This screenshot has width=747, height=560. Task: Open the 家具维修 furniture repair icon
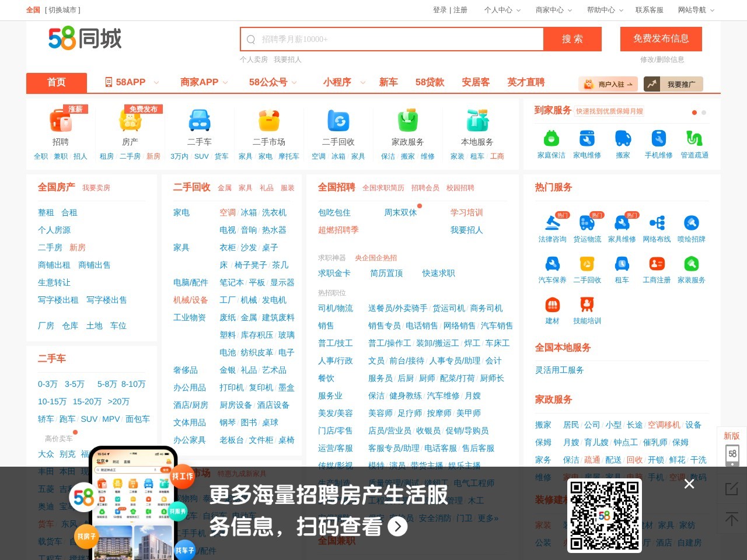tap(622, 223)
